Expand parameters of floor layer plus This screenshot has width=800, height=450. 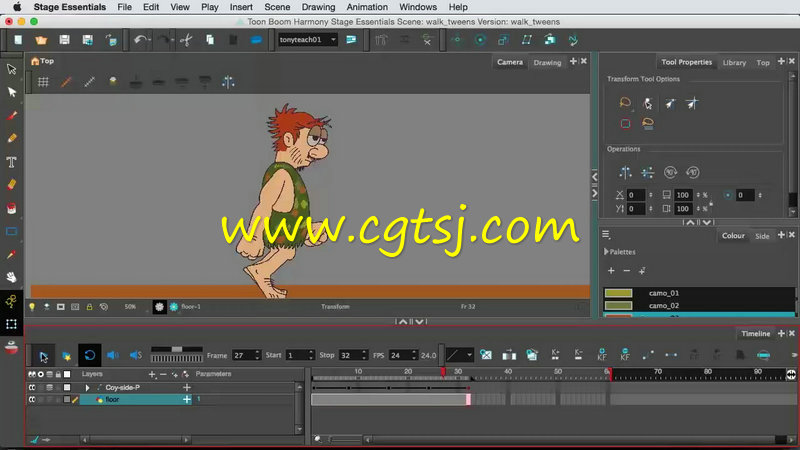pos(187,399)
